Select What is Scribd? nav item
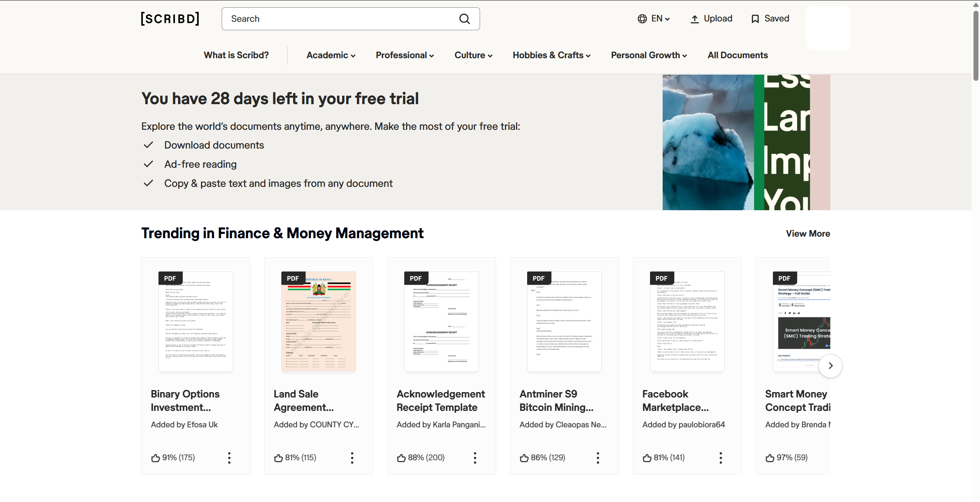 click(x=236, y=55)
